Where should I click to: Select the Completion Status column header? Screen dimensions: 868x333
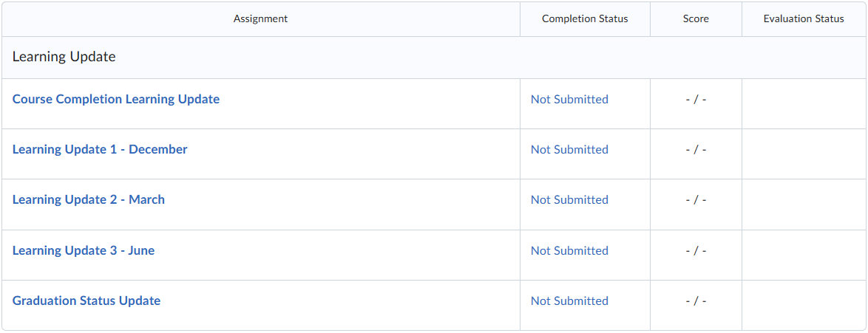pyautogui.click(x=585, y=18)
